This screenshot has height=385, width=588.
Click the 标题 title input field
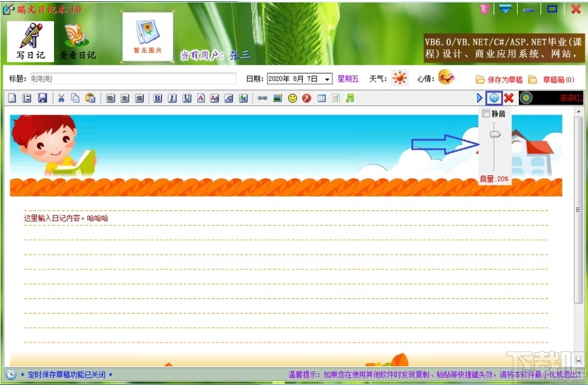click(x=133, y=79)
